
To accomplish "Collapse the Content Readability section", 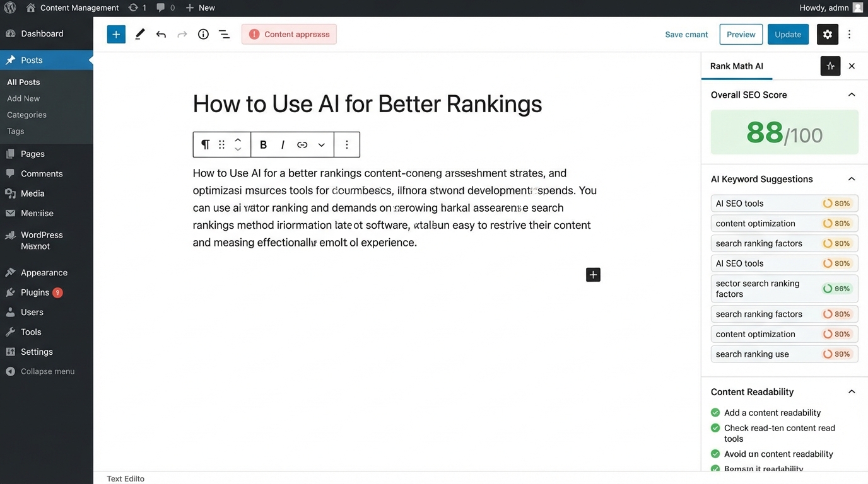I will pos(851,392).
